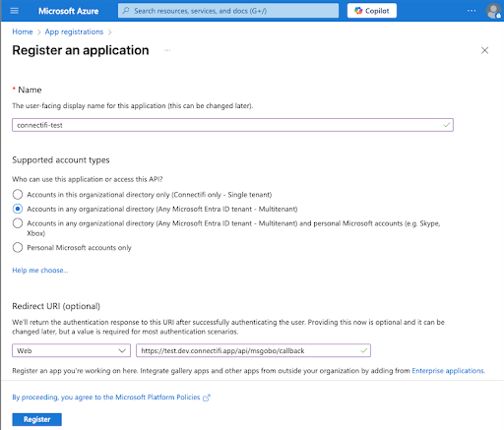Click the Copilot logo icon
Image resolution: width=504 pixels, height=430 pixels.
click(358, 11)
